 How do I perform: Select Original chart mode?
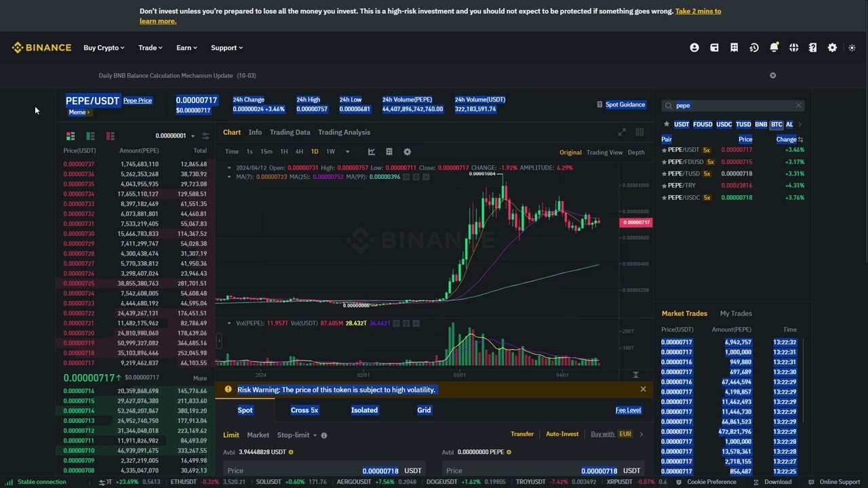[570, 152]
